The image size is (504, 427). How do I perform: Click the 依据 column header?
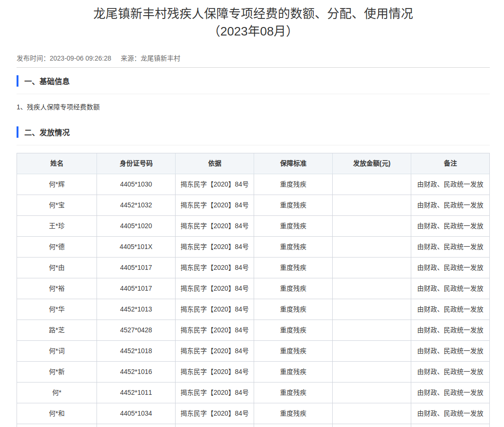[x=214, y=163]
